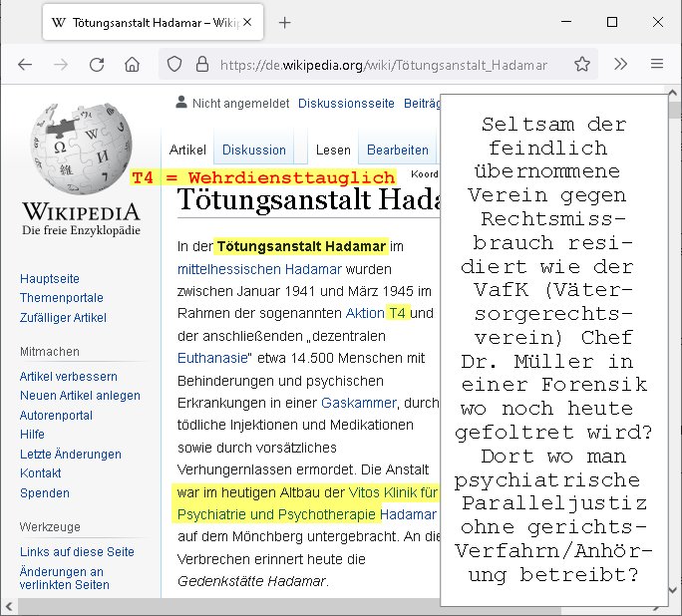This screenshot has width=682, height=616.
Task: Open the Autorenportal link
Action: (x=56, y=416)
